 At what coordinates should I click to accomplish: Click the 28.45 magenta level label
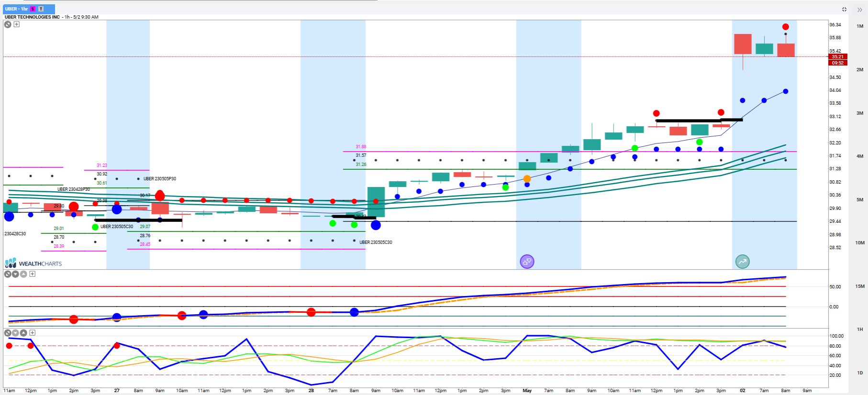click(x=145, y=244)
